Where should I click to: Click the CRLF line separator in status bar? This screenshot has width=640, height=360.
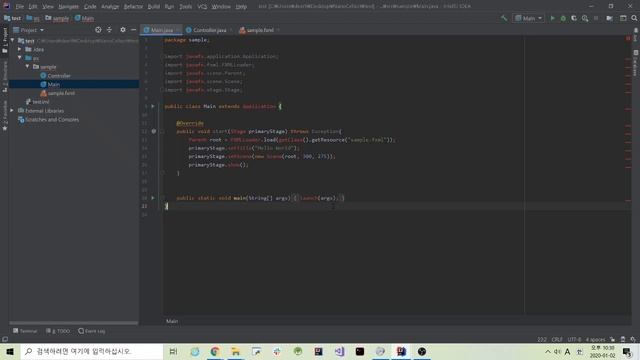click(x=557, y=339)
